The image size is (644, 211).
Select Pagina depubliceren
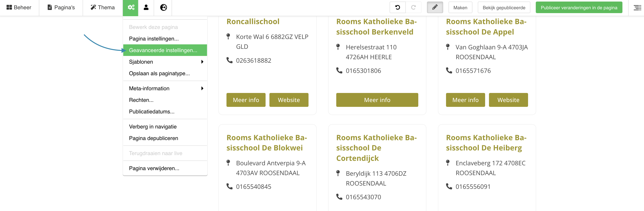(153, 138)
